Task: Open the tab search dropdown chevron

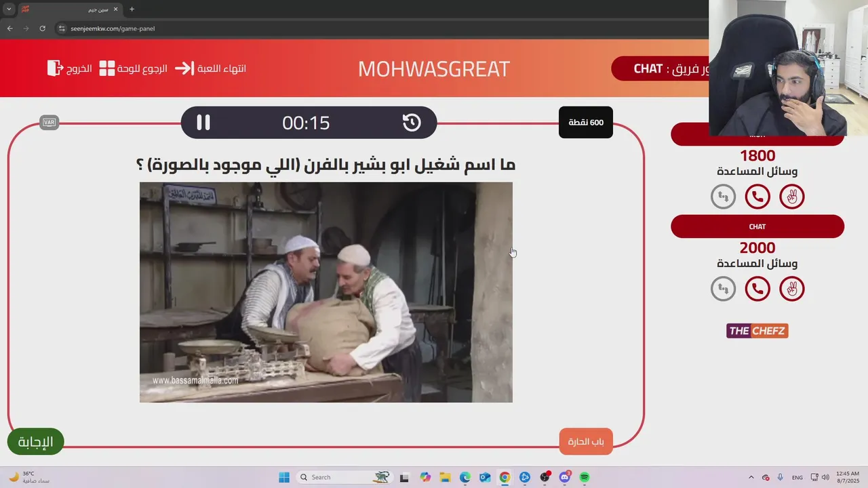Action: (9, 9)
